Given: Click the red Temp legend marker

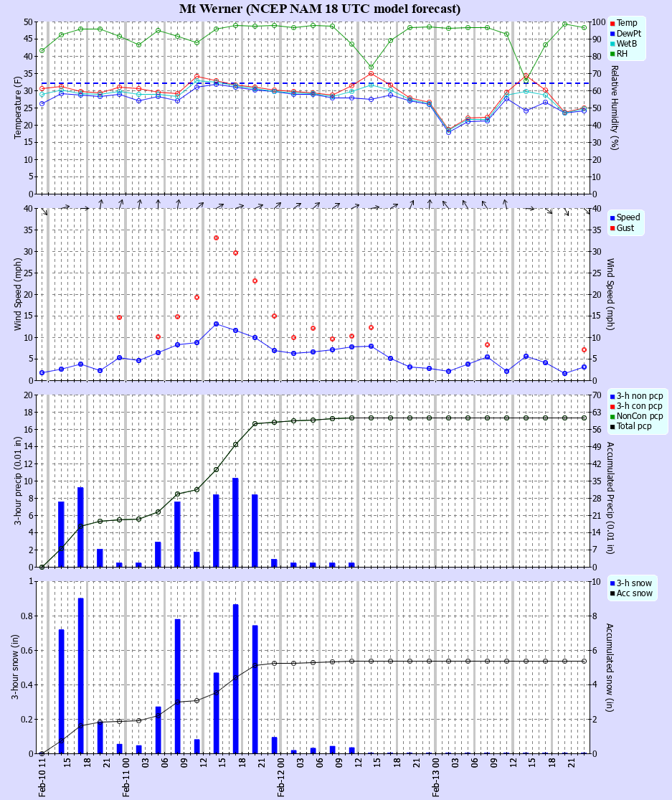Looking at the screenshot, I should pos(612,24).
